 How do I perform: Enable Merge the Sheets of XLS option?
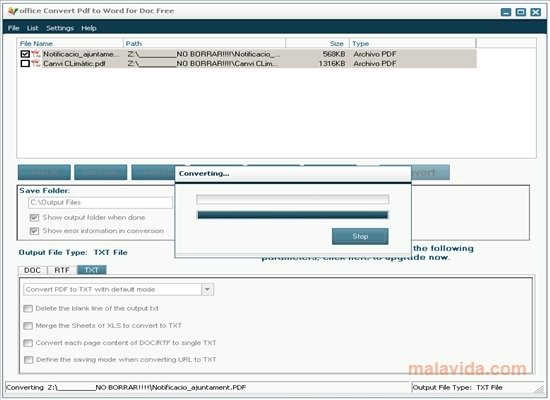click(28, 326)
